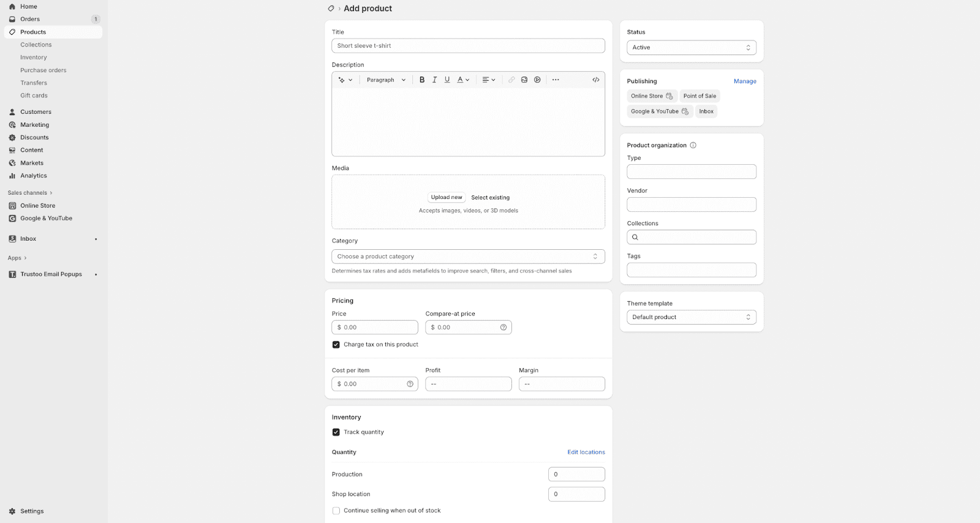The width and height of the screenshot is (980, 523).
Task: Click Compare-at price help icon
Action: [x=503, y=328]
